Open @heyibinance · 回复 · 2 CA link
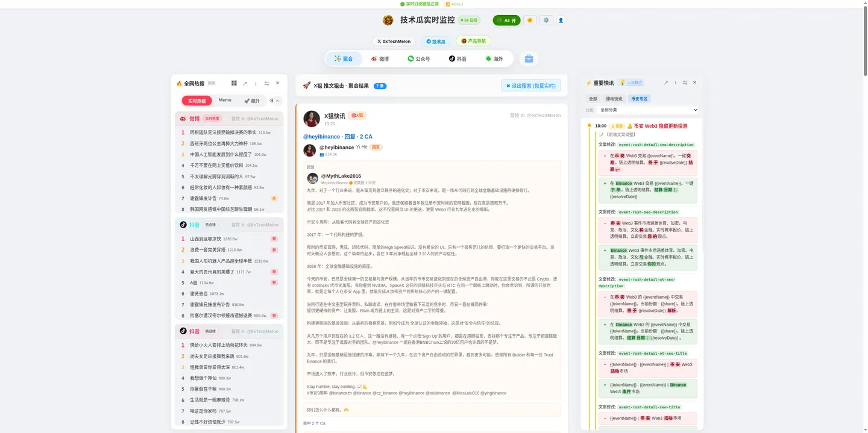Screen dimensions: 868x433 (x=338, y=137)
